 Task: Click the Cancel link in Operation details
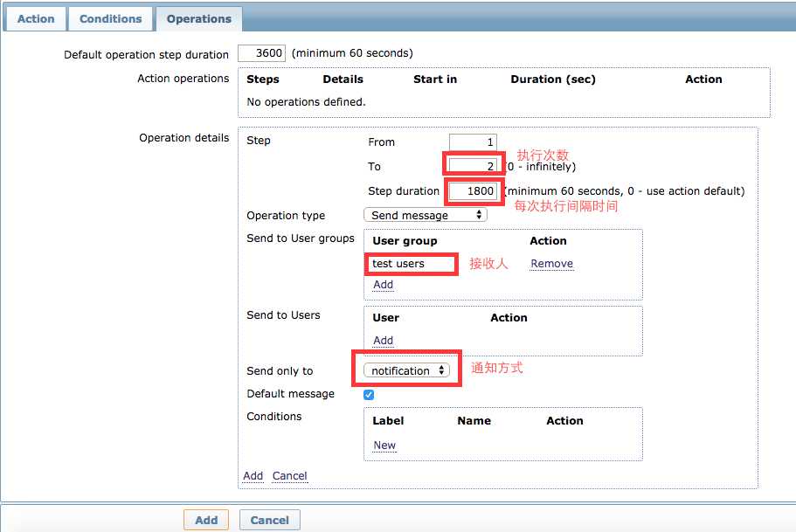290,475
